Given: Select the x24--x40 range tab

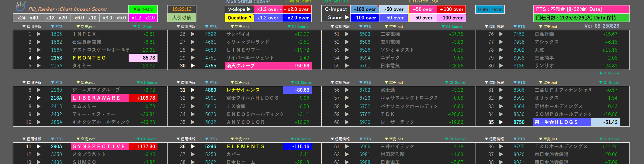Looking at the screenshot, I should (x=28, y=18).
